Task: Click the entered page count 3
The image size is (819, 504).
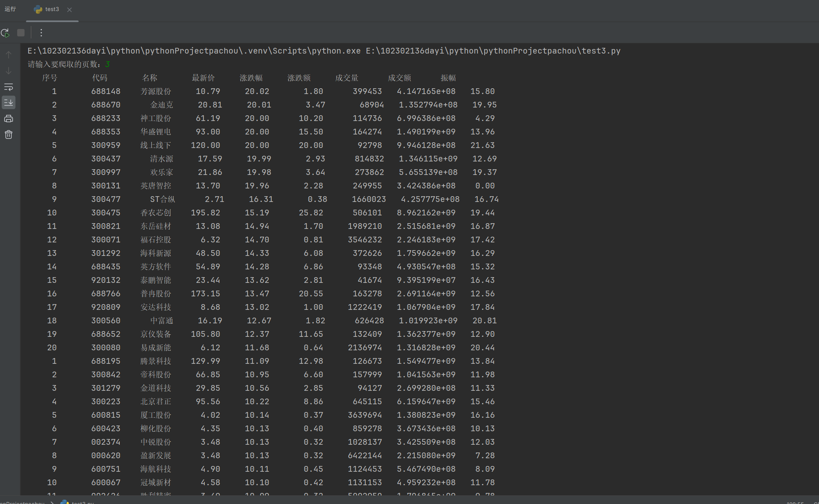Action: click(x=107, y=64)
